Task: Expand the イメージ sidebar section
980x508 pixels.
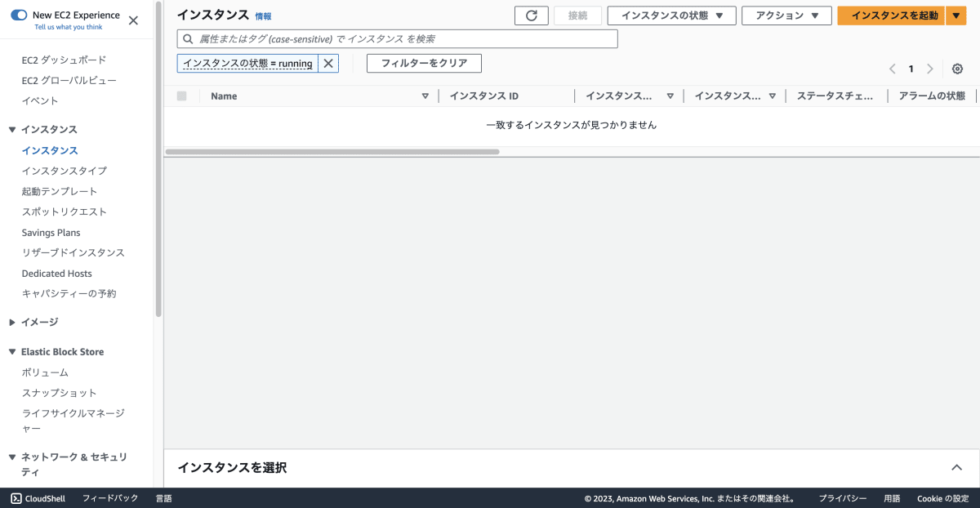Action: tap(12, 323)
